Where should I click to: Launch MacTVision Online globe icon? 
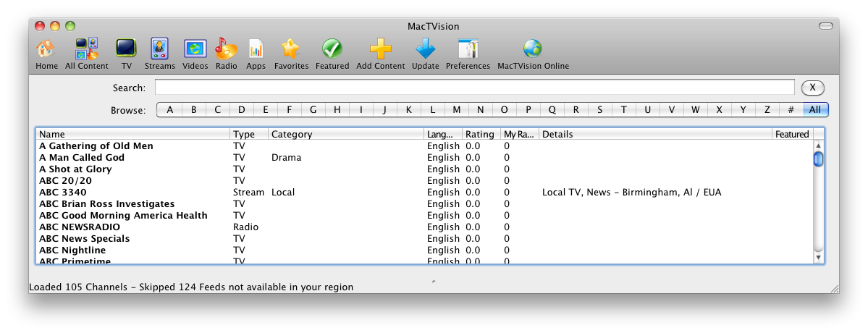533,54
